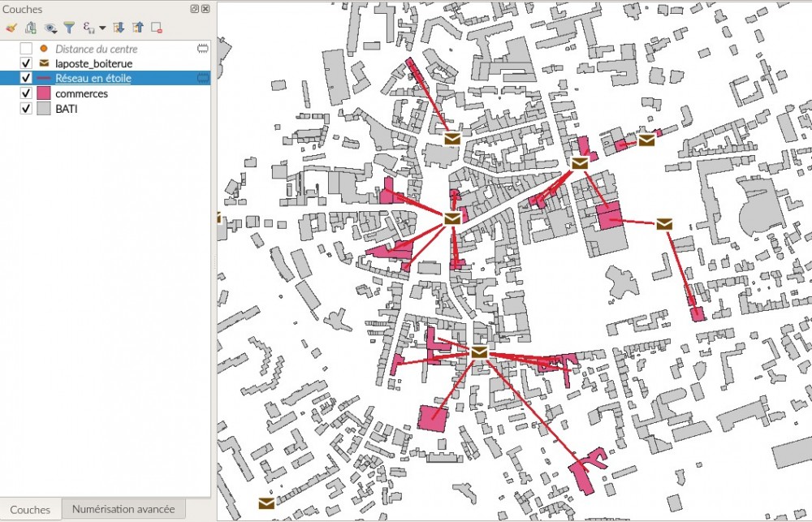
Task: Open dropdown arrow next to expression filter
Action: [102, 28]
